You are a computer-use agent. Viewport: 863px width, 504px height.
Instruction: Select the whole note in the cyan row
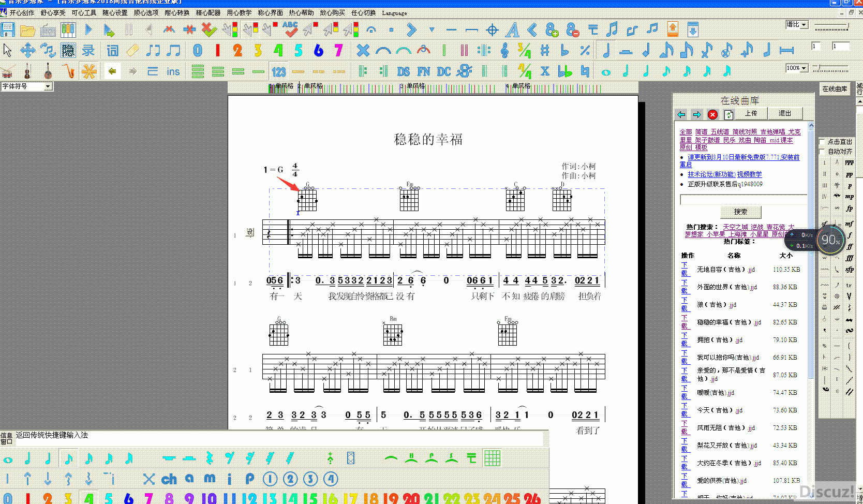click(606, 72)
